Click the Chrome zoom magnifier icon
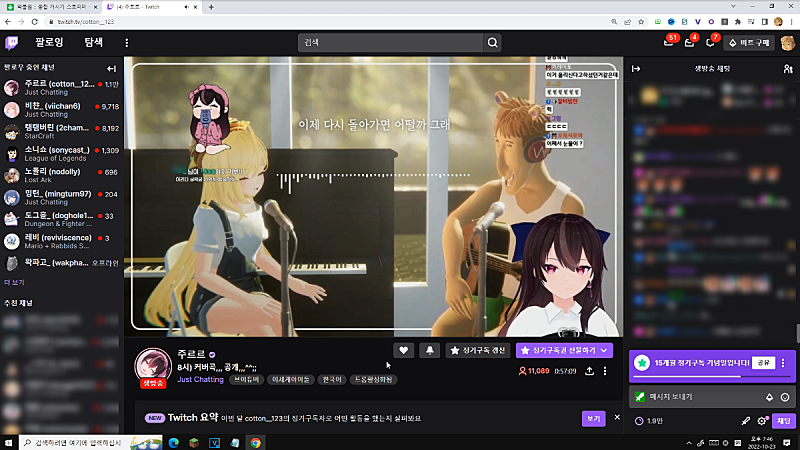 point(614,22)
